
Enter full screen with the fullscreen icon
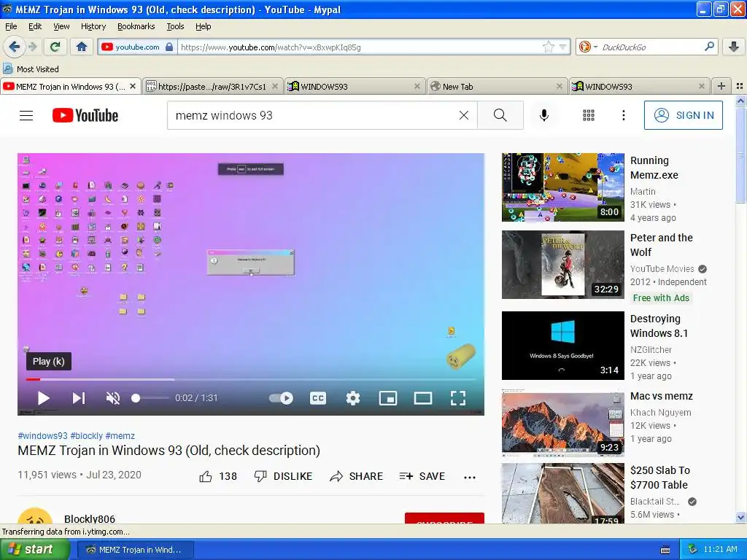click(x=458, y=398)
